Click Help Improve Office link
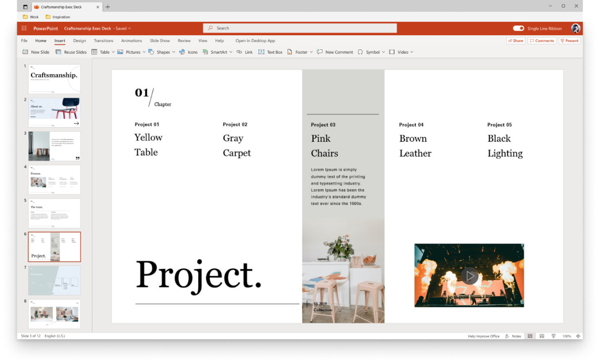This screenshot has height=364, width=600. pos(484,336)
